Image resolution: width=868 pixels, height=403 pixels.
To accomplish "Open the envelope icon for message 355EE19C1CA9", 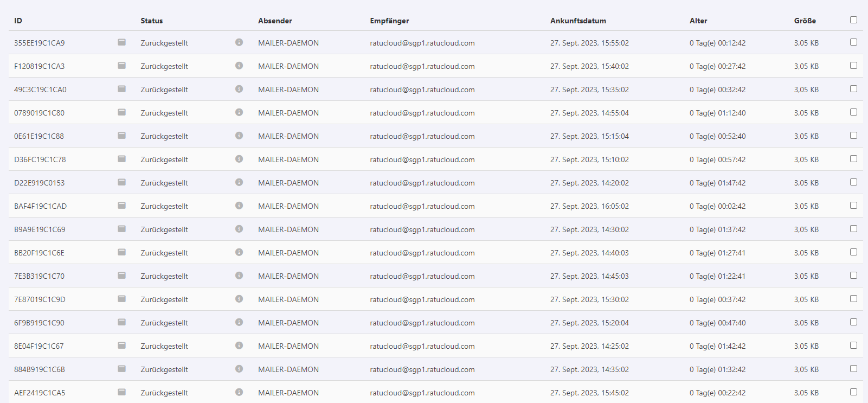I will click(x=121, y=42).
